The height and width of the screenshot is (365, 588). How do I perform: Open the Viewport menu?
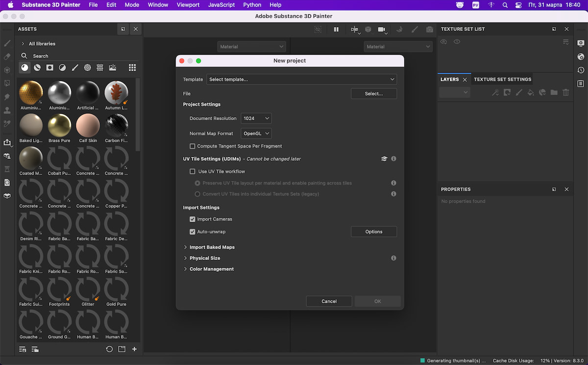[188, 5]
